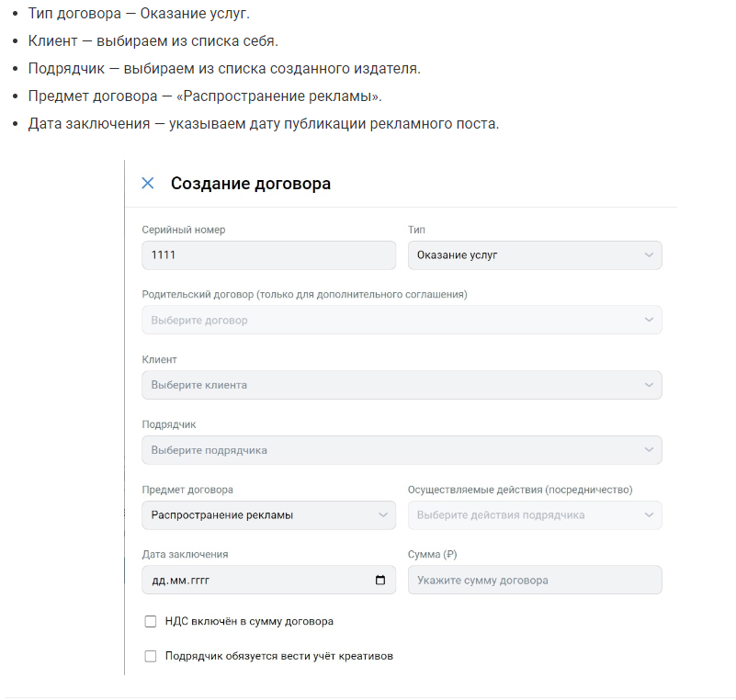Click the Дата заключения date input field
736x700 pixels.
click(x=248, y=581)
